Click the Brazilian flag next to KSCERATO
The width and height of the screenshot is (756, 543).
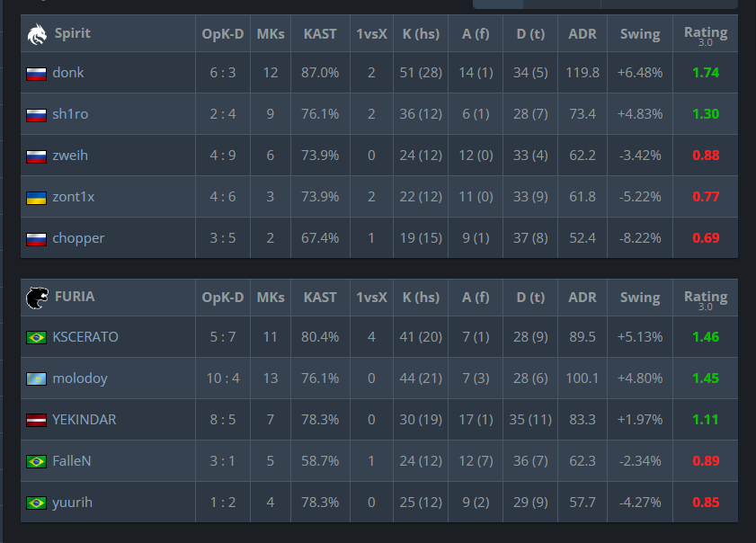pos(37,337)
